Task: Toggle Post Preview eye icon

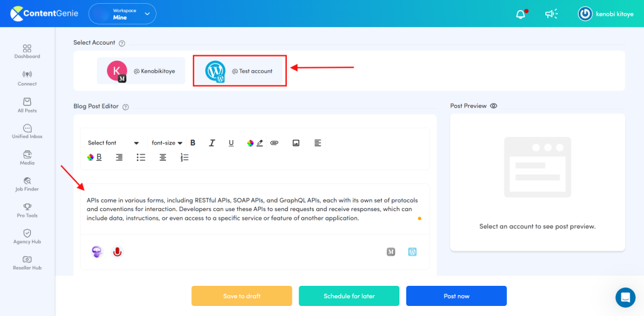Action: 494,106
